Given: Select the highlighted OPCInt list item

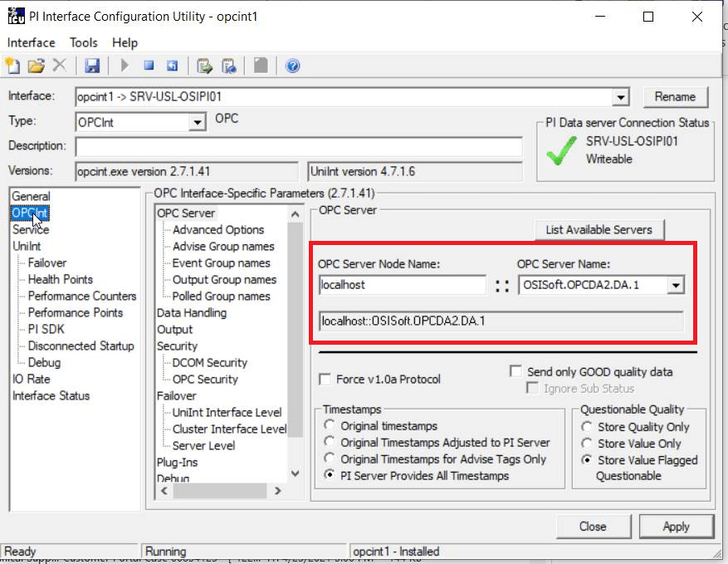Looking at the screenshot, I should tap(30, 213).
